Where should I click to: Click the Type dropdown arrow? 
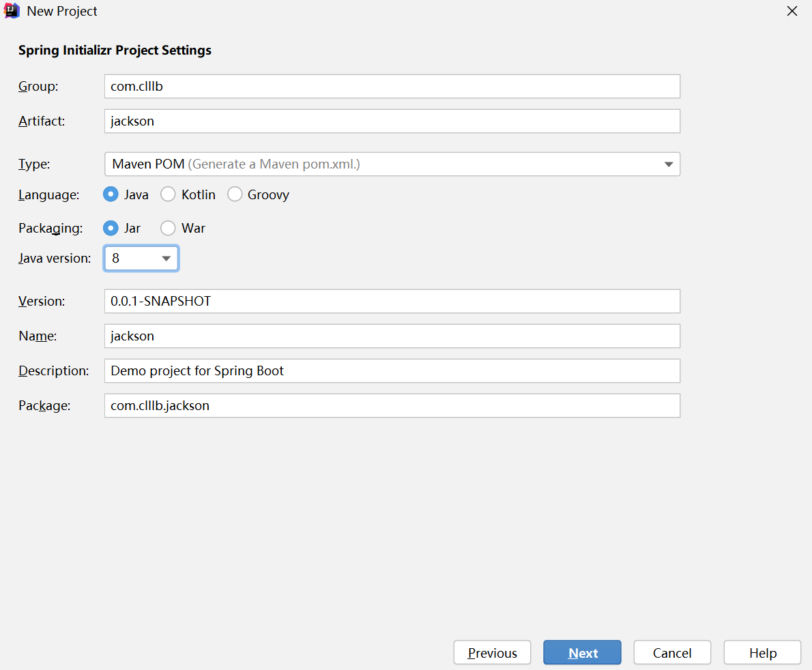[668, 164]
